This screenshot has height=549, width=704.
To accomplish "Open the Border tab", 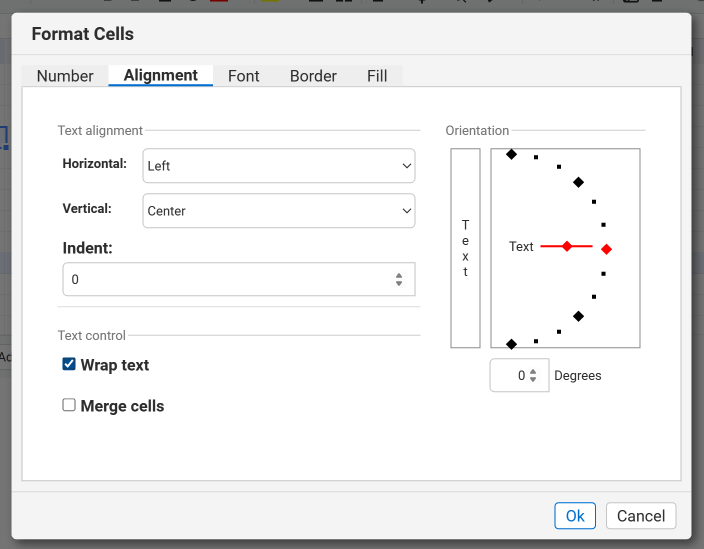I will click(313, 76).
